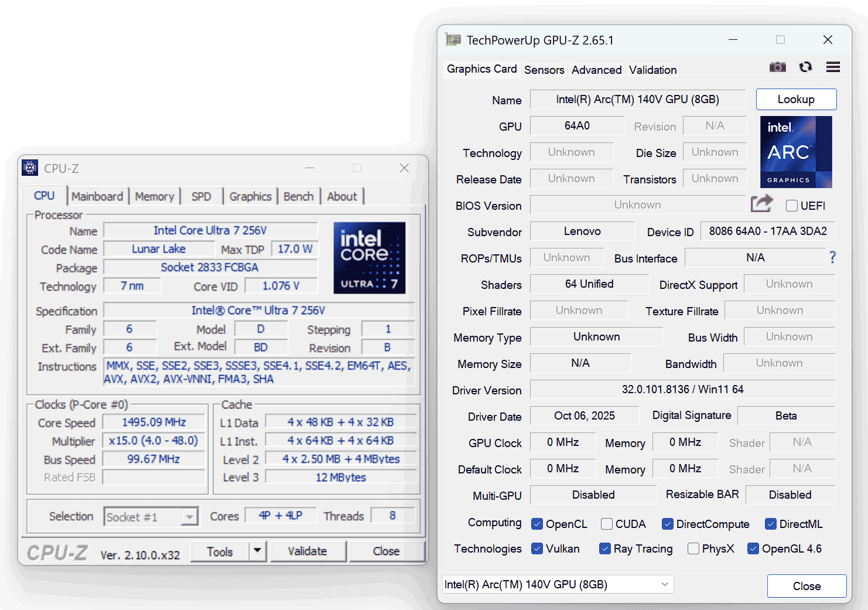Click the Driver Version field
Image resolution: width=868 pixels, height=610 pixels.
682,390
